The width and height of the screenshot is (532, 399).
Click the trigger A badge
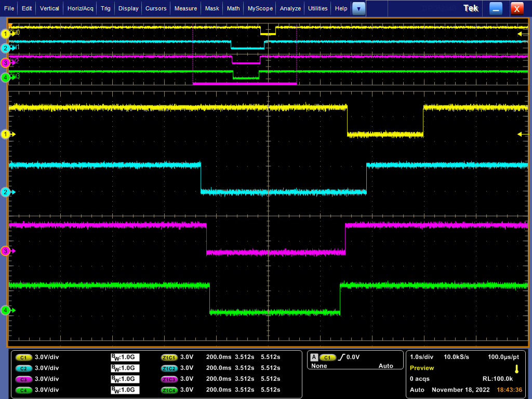click(x=314, y=357)
